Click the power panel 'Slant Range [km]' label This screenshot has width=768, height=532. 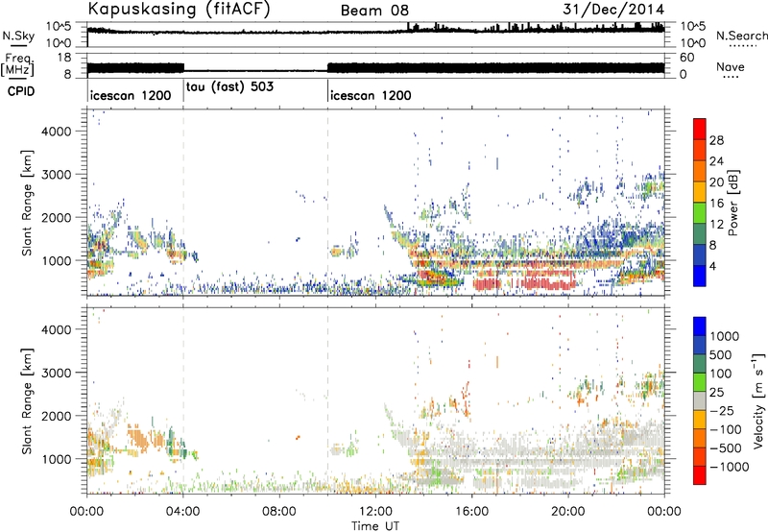coord(27,203)
